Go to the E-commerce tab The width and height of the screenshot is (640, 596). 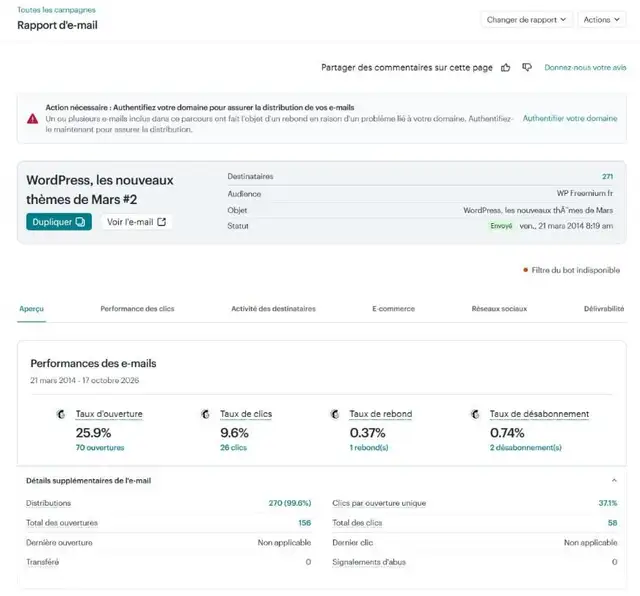(x=393, y=309)
